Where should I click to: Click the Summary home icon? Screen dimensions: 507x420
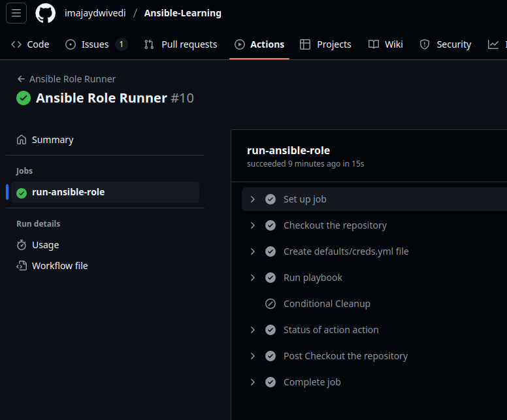22,140
